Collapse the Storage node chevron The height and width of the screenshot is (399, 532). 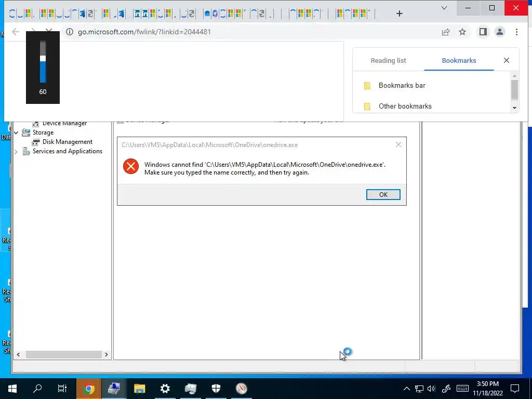tap(16, 132)
